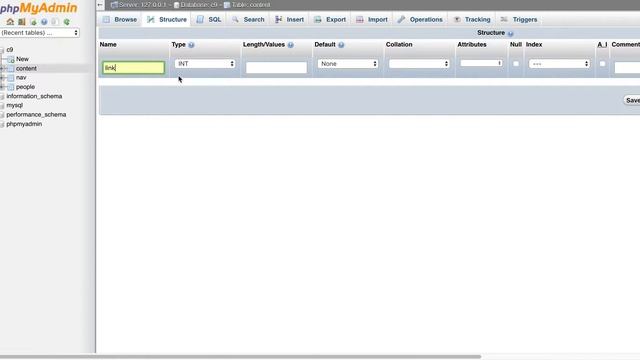Open the Type dropdown showing INT
The width and height of the screenshot is (640, 360).
tap(205, 64)
